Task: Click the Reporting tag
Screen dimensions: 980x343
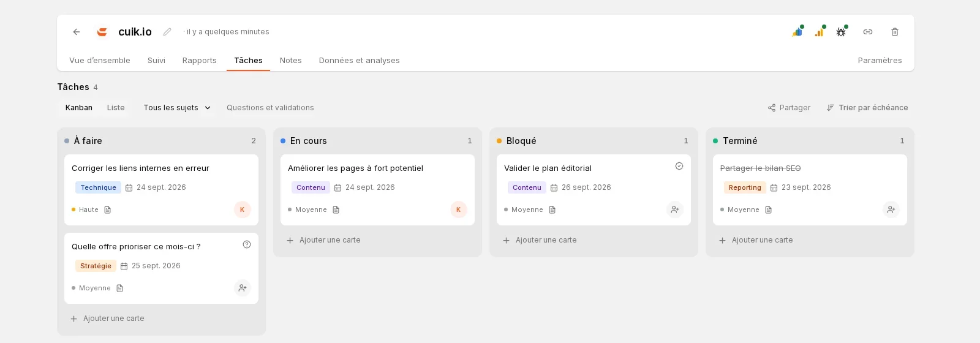Action: tap(745, 187)
